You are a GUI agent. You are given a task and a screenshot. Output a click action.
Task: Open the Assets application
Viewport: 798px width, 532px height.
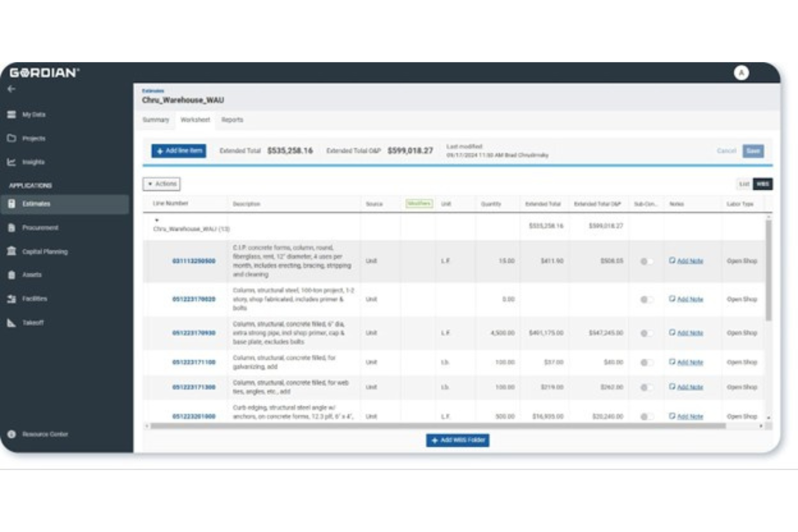31,275
